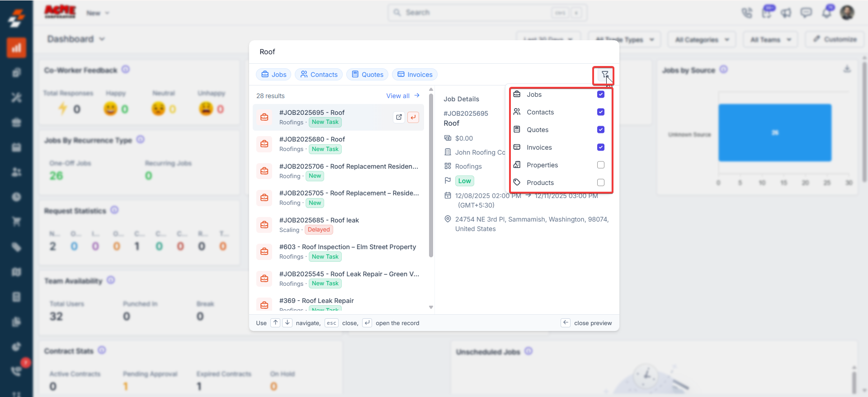Click Co-Worker Feedback info icon
868x397 pixels.
126,70
